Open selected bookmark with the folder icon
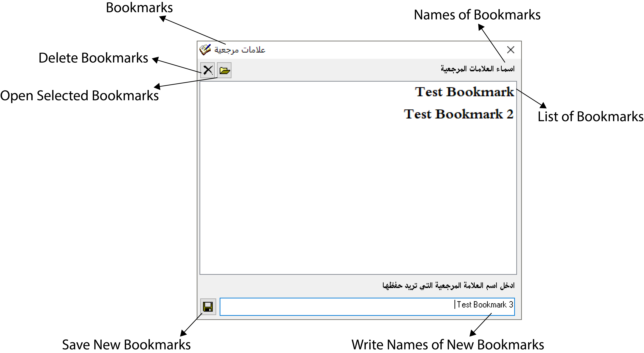The height and width of the screenshot is (353, 644). coord(224,70)
